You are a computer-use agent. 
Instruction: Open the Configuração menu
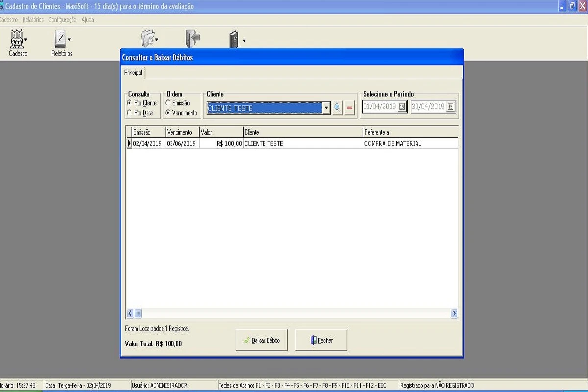[x=62, y=20]
